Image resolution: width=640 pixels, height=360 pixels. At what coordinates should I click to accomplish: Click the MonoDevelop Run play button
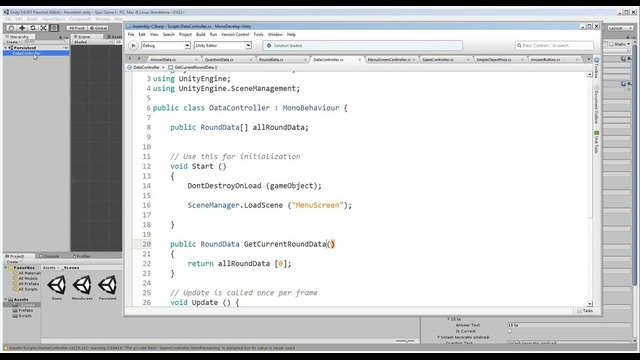pos(133,46)
